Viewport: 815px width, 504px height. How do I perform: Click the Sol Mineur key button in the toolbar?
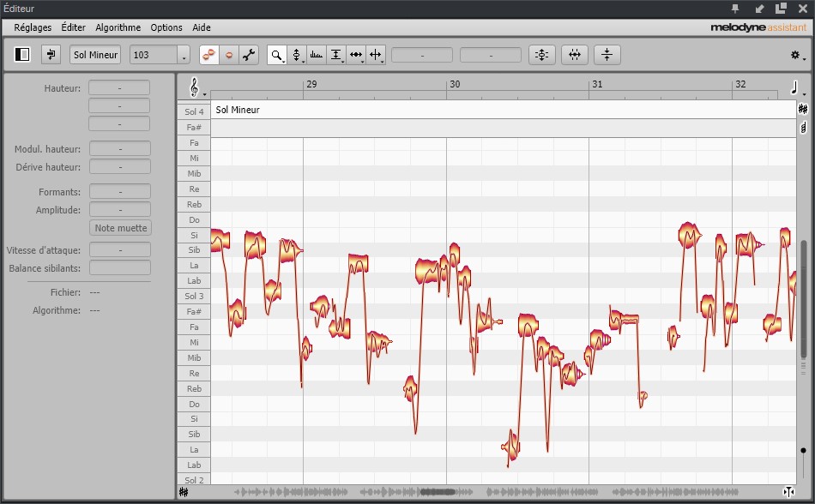[95, 55]
